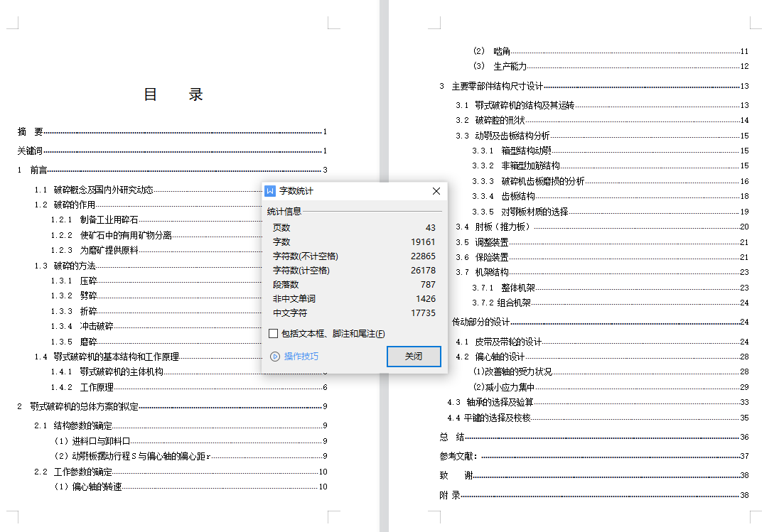Click entry (3) 生产能力
The width and height of the screenshot is (779, 532).
tap(611, 66)
